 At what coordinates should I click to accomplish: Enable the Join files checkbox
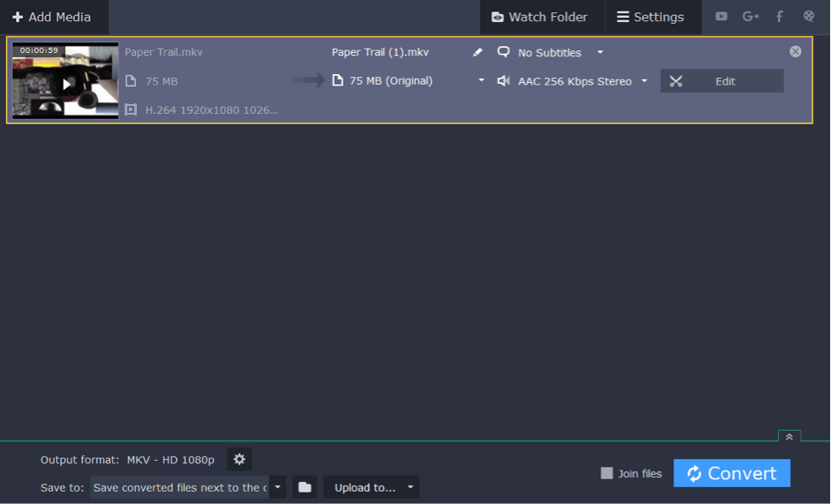tap(607, 473)
